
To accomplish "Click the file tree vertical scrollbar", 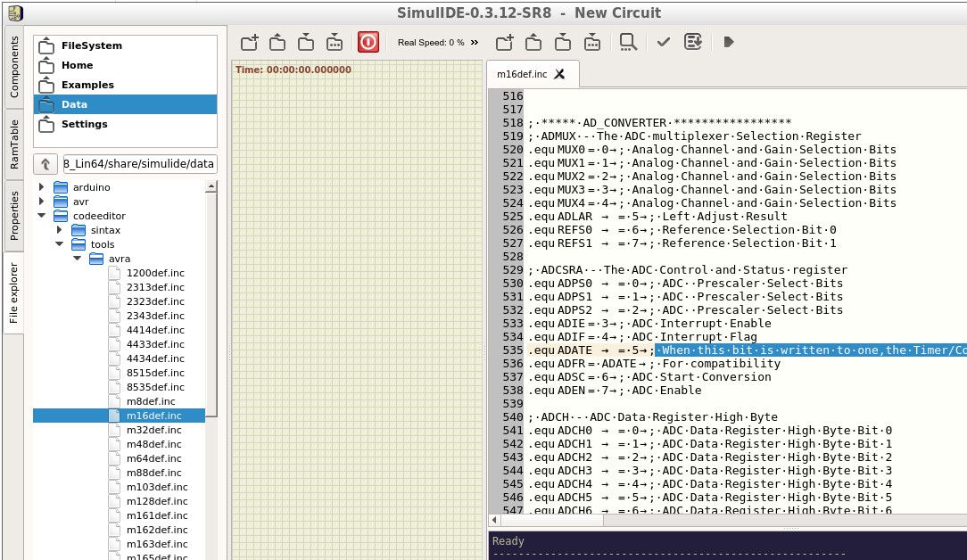I will point(211,357).
